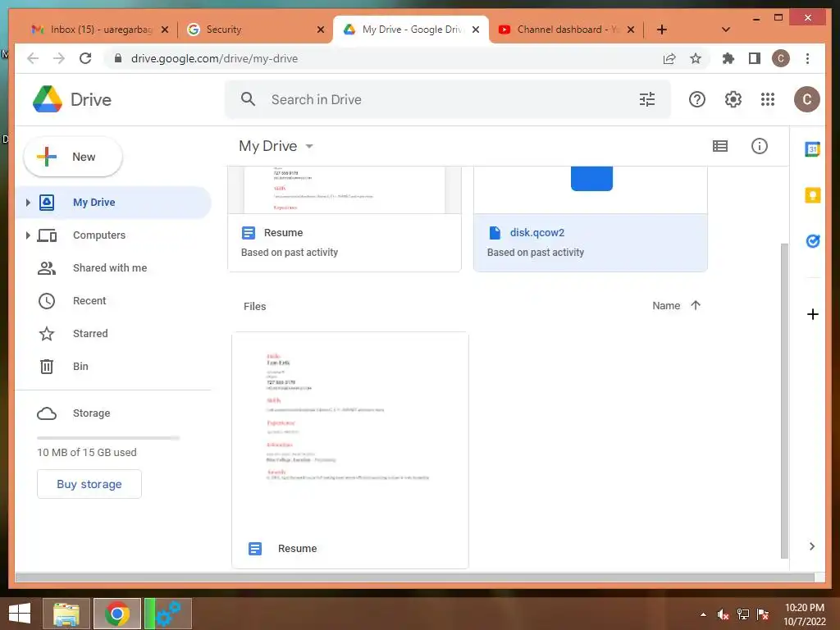Viewport: 840px width, 630px height.
Task: Open search options filter icon
Action: [x=647, y=99]
